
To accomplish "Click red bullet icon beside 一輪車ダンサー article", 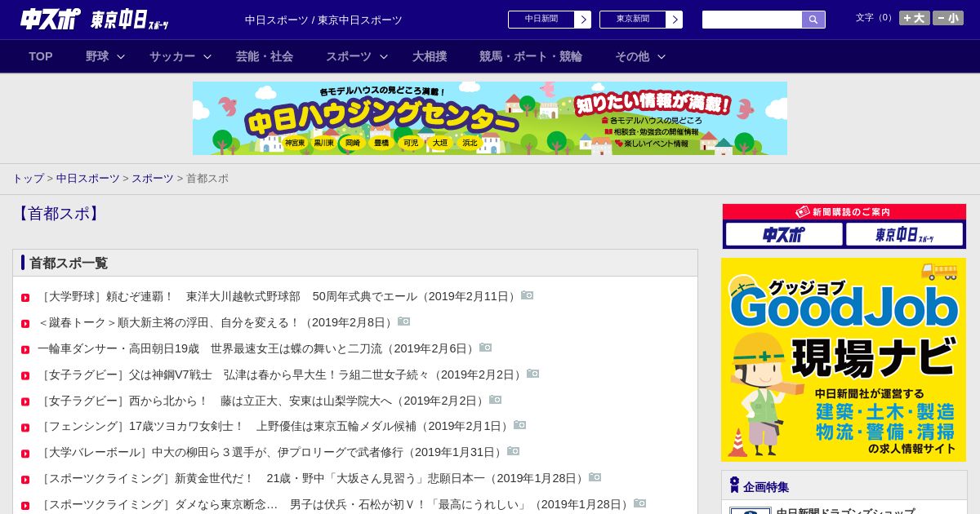I will (25, 350).
